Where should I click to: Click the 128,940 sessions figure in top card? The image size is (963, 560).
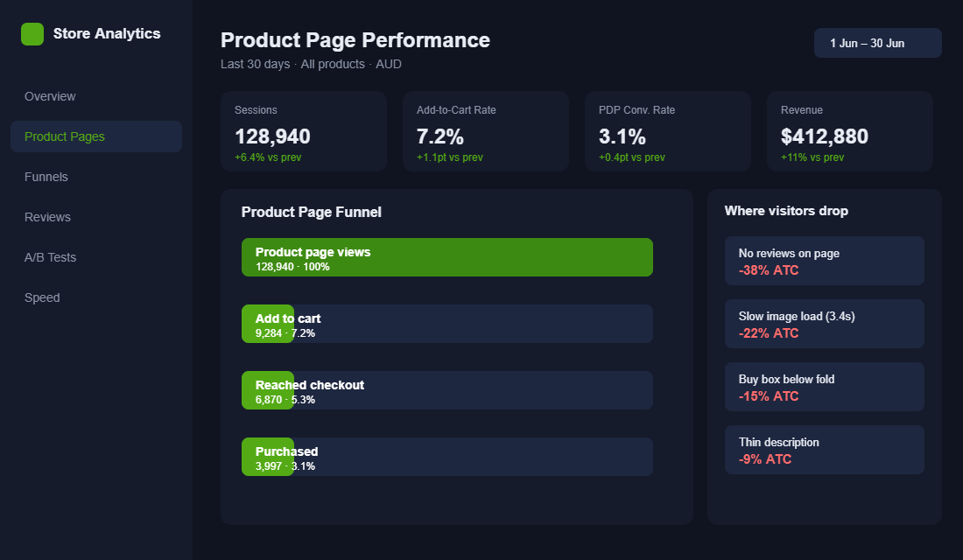272,136
